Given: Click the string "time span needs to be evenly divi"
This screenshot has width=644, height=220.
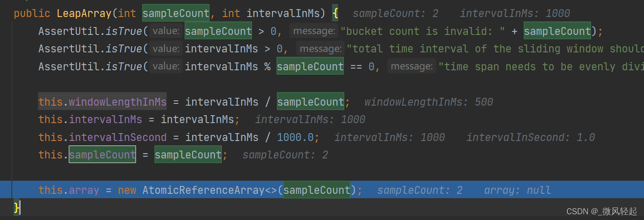Looking at the screenshot, I should [x=541, y=67].
